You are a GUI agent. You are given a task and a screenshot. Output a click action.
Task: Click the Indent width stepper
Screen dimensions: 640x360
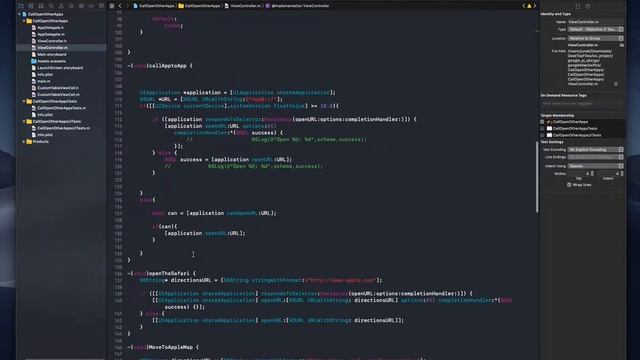(622, 174)
